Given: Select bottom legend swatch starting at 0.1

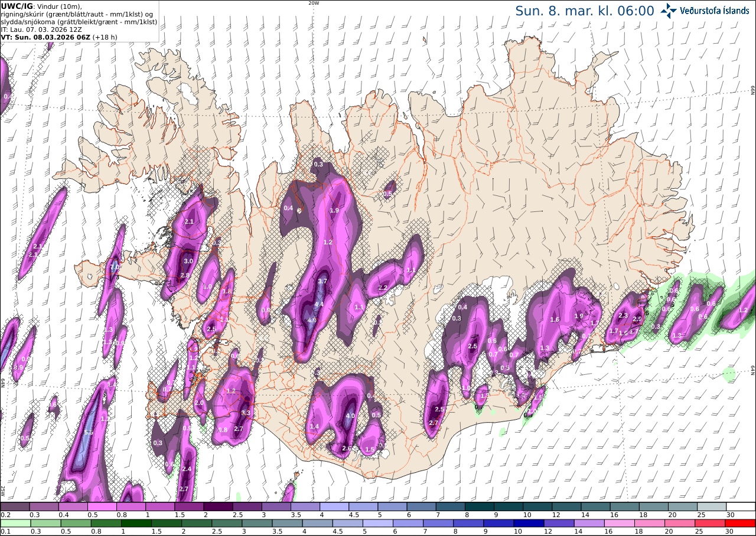Looking at the screenshot, I should pos(15,523).
